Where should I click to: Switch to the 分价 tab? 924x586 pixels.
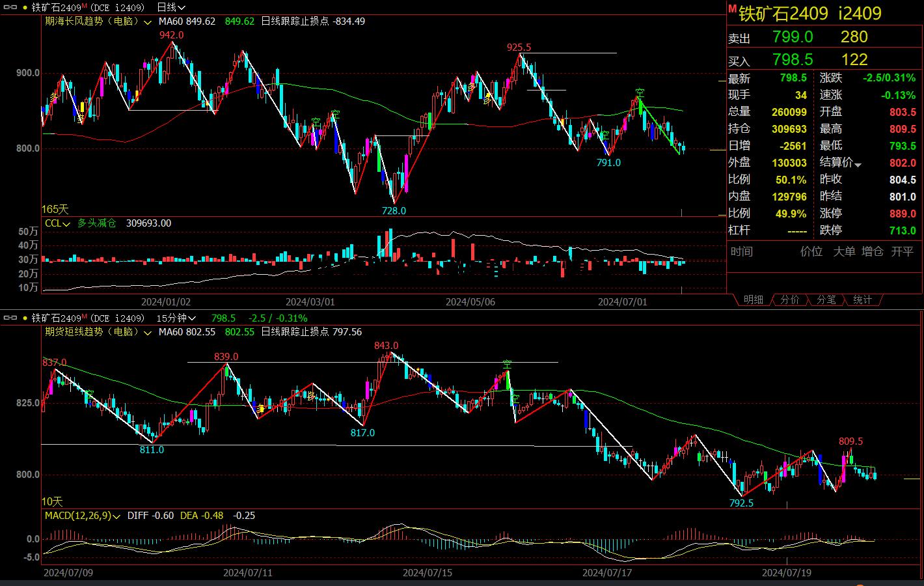pos(789,300)
